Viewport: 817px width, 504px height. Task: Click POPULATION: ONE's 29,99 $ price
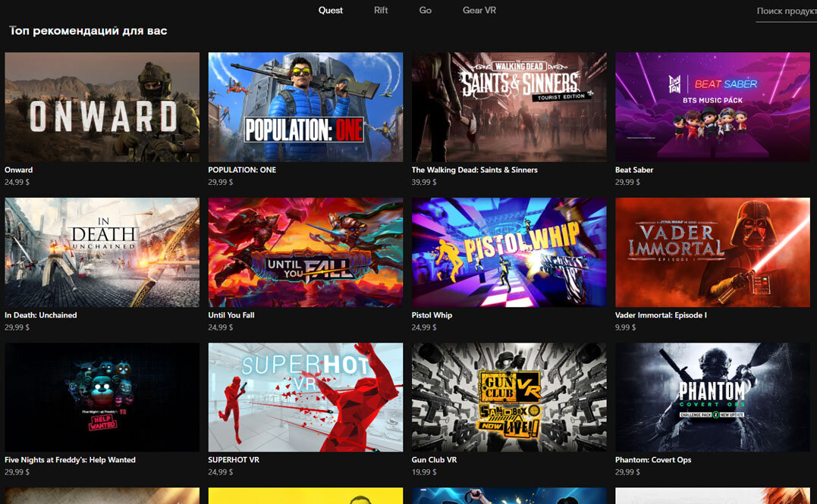click(x=221, y=182)
